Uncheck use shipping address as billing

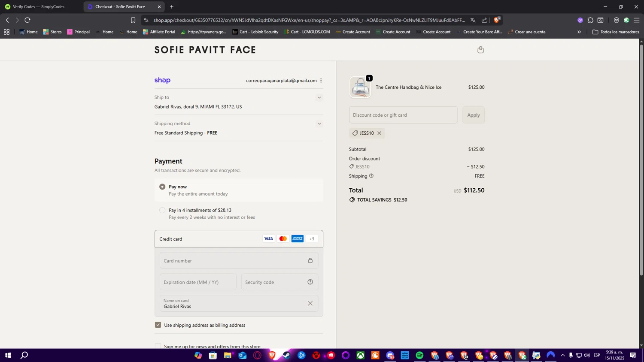click(158, 325)
